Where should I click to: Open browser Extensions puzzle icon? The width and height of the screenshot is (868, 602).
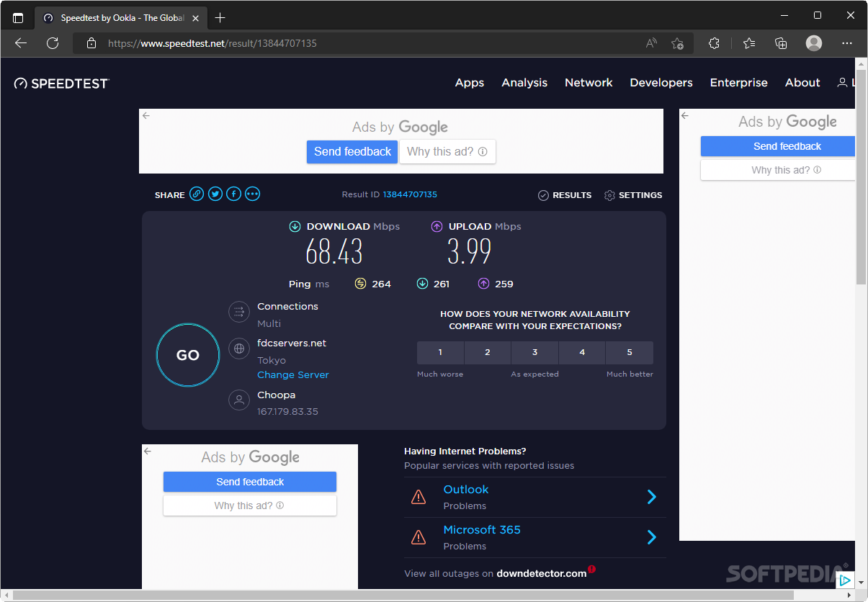coord(714,43)
